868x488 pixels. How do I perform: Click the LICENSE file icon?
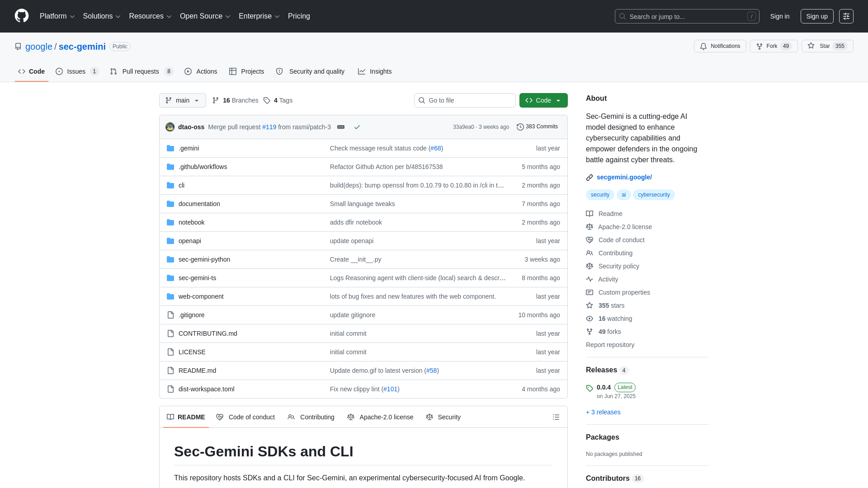[x=170, y=352]
